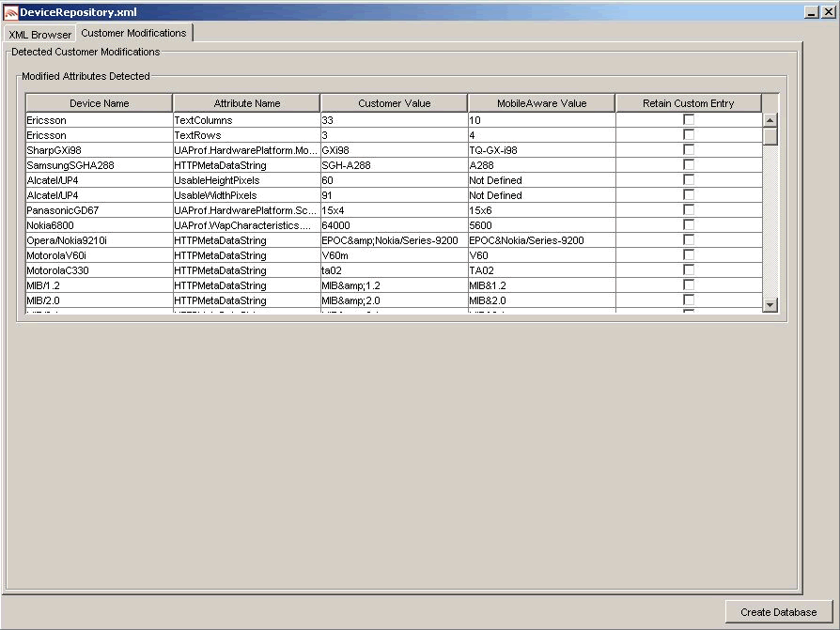Screen dimensions: 840x630
Task: Select the Nokia6800 device name cell
Action: coord(99,224)
